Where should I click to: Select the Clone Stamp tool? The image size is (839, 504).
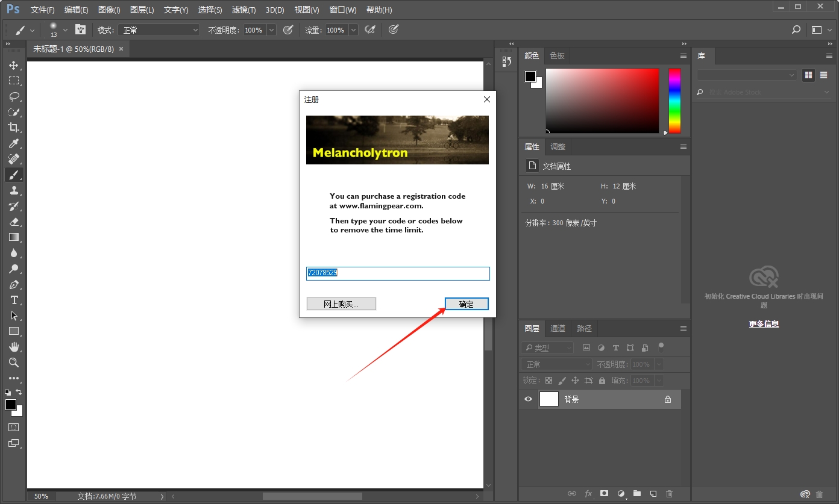(x=13, y=190)
